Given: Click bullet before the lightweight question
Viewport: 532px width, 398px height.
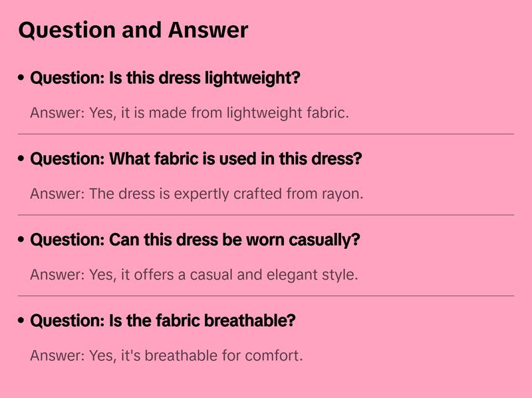Looking at the screenshot, I should click(x=22, y=79).
